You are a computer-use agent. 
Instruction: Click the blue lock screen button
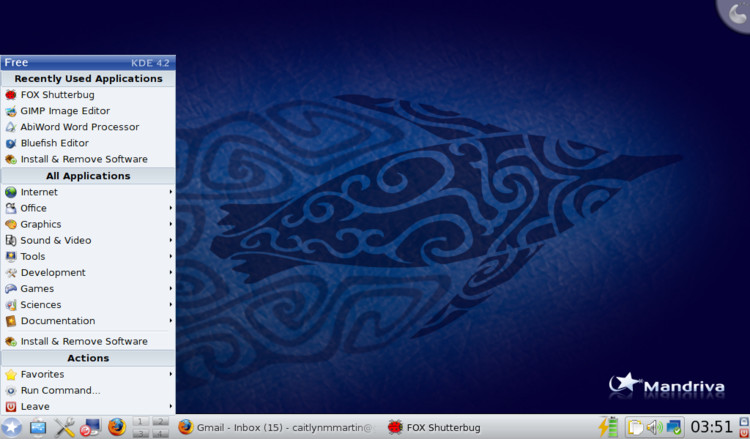coord(744,421)
